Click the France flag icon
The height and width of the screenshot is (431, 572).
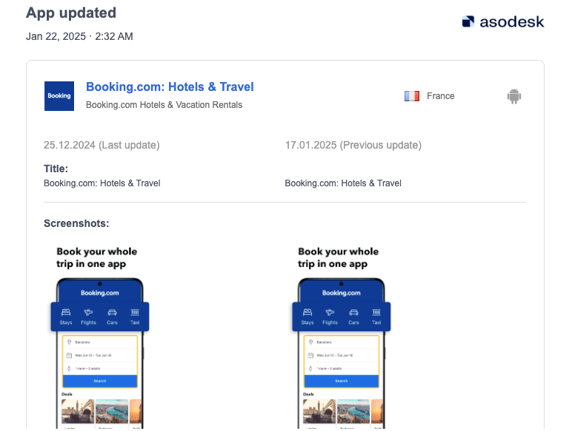(x=412, y=96)
